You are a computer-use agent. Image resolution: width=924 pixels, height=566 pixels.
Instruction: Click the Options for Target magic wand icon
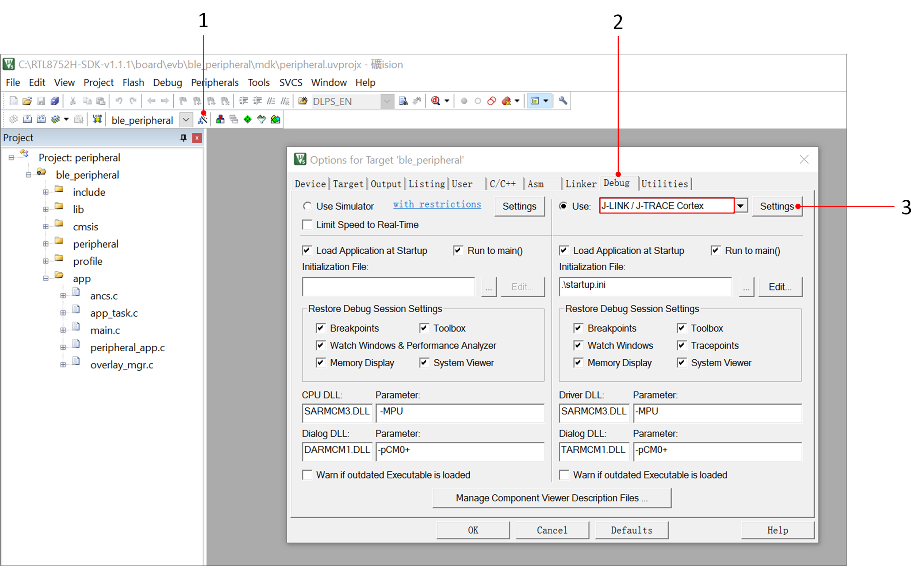(202, 120)
